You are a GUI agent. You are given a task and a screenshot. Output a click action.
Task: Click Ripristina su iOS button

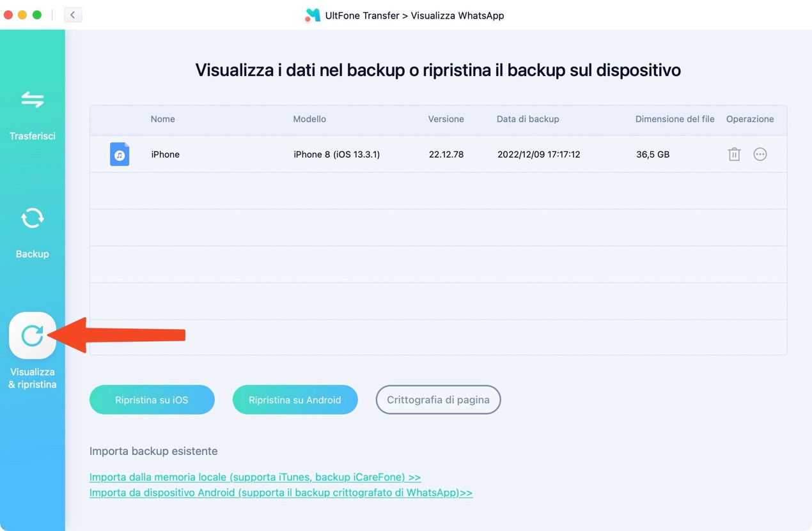[x=152, y=399]
